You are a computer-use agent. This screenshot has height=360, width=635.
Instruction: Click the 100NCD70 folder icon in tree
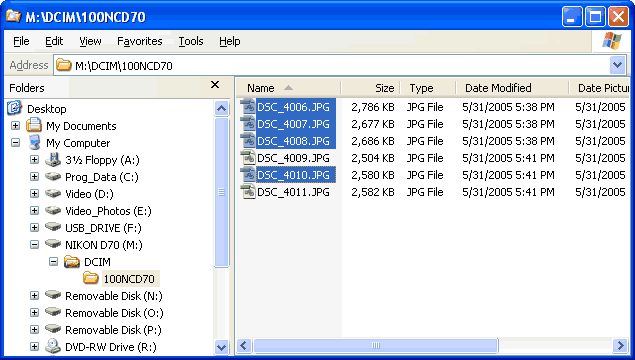(91, 278)
